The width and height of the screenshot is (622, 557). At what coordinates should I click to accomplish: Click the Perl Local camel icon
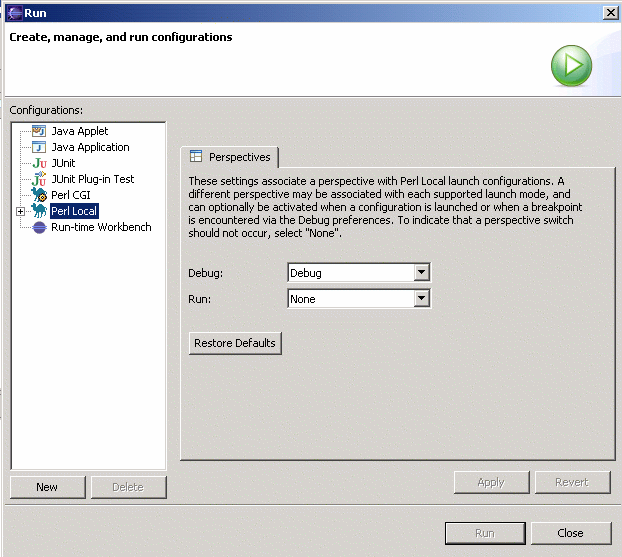[x=39, y=211]
